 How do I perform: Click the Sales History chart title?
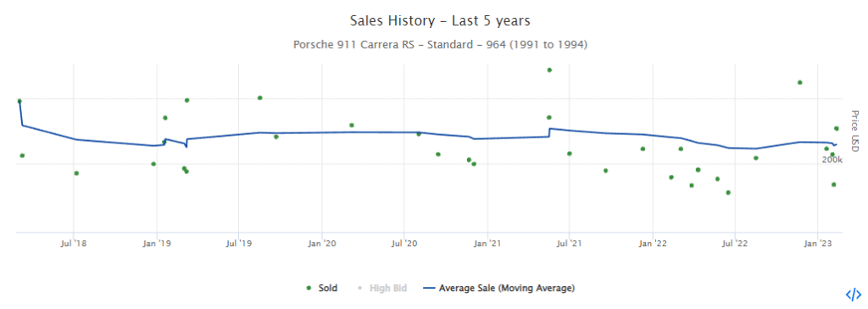[x=441, y=20]
